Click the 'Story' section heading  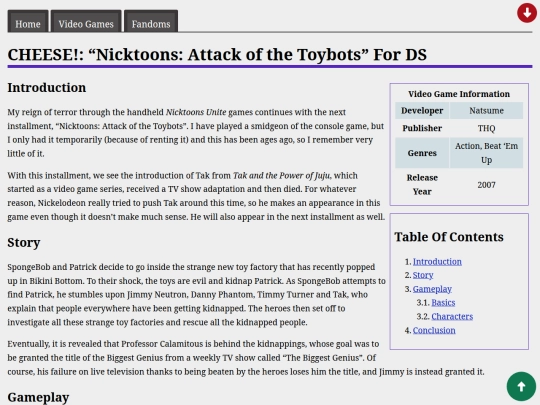24,242
